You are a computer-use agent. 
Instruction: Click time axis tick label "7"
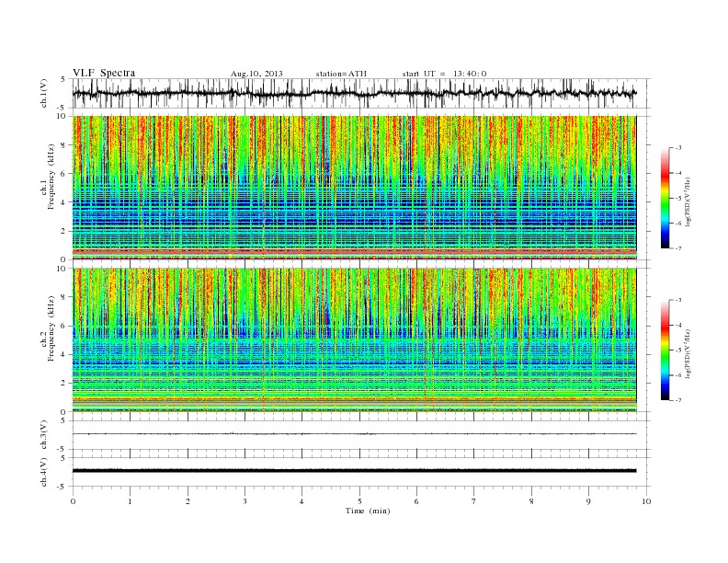point(474,501)
